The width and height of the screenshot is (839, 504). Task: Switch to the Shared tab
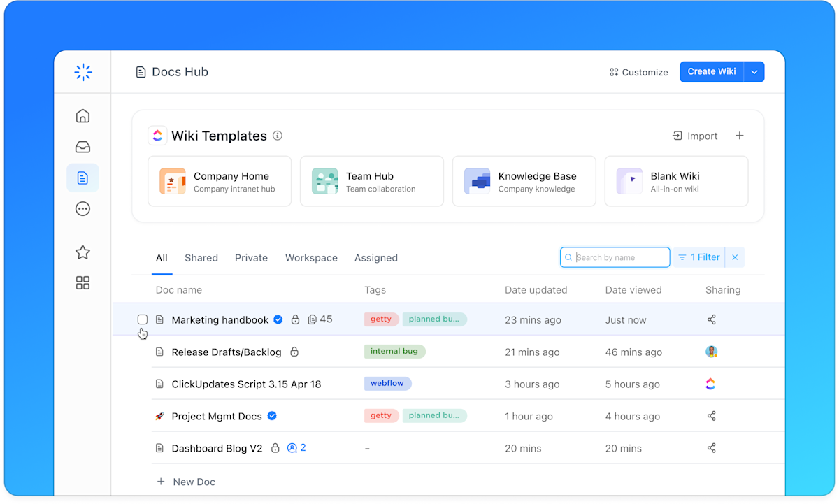click(201, 257)
